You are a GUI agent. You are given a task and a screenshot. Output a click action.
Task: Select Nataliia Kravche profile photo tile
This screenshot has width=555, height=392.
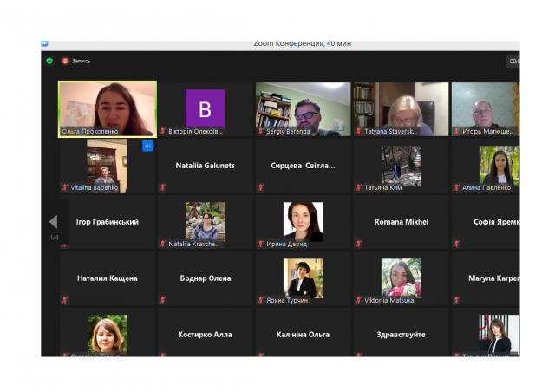(206, 222)
